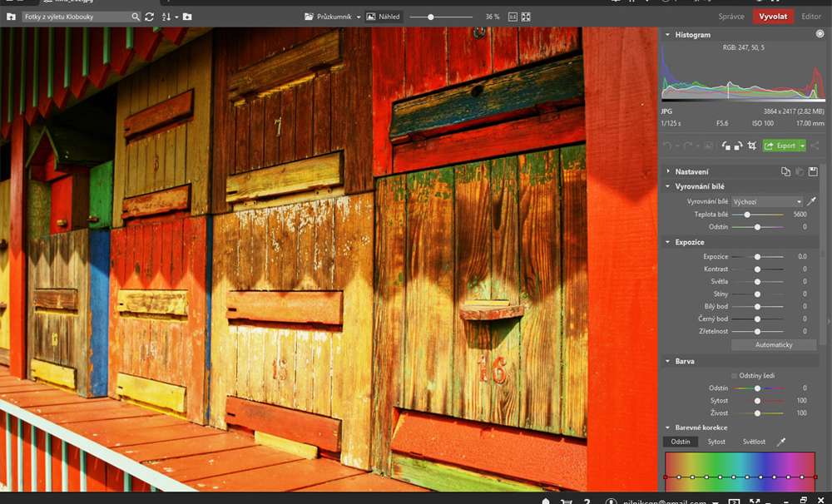Open the Vyrovnání bílé dropdown
832x504 pixels.
click(766, 202)
